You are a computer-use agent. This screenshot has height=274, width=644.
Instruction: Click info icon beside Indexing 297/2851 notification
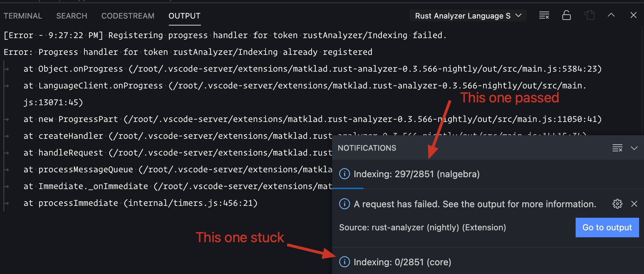[344, 174]
